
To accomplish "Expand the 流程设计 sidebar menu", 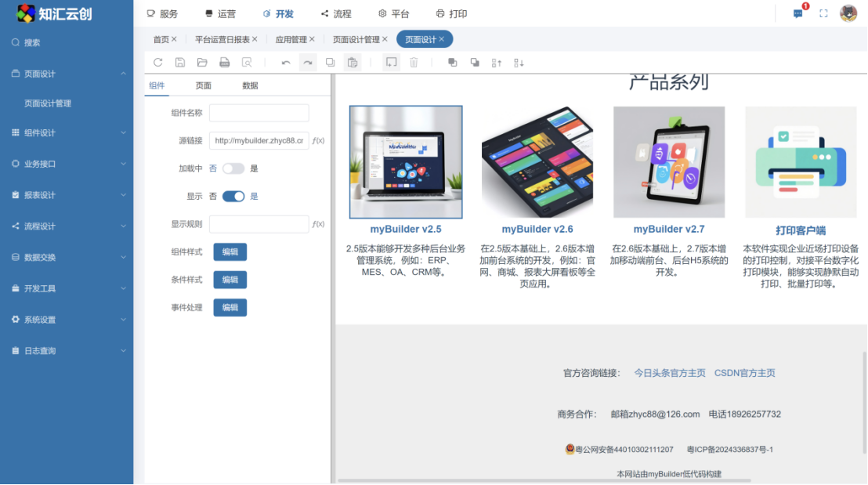I will 67,226.
